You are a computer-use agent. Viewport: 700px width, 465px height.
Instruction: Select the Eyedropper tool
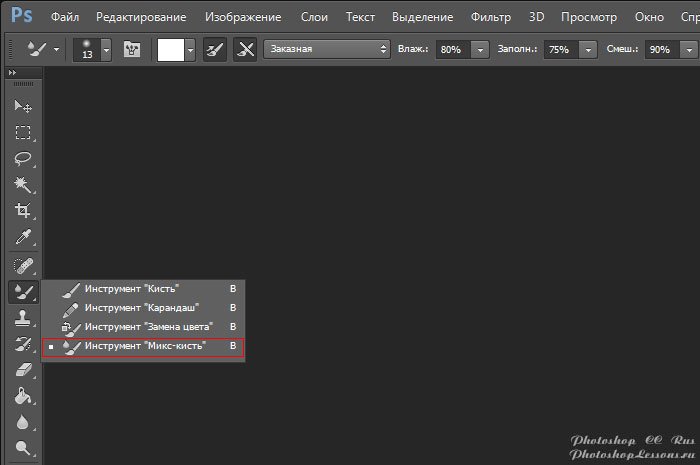click(x=22, y=237)
